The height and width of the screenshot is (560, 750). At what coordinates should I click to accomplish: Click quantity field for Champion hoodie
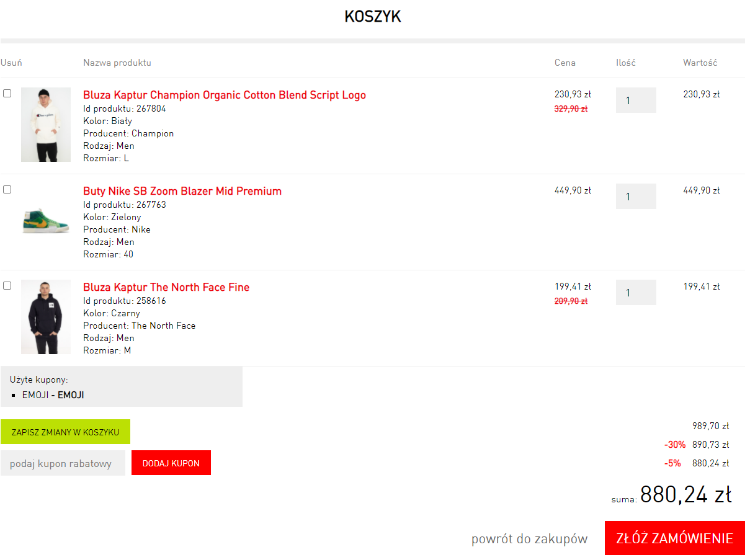(x=636, y=100)
